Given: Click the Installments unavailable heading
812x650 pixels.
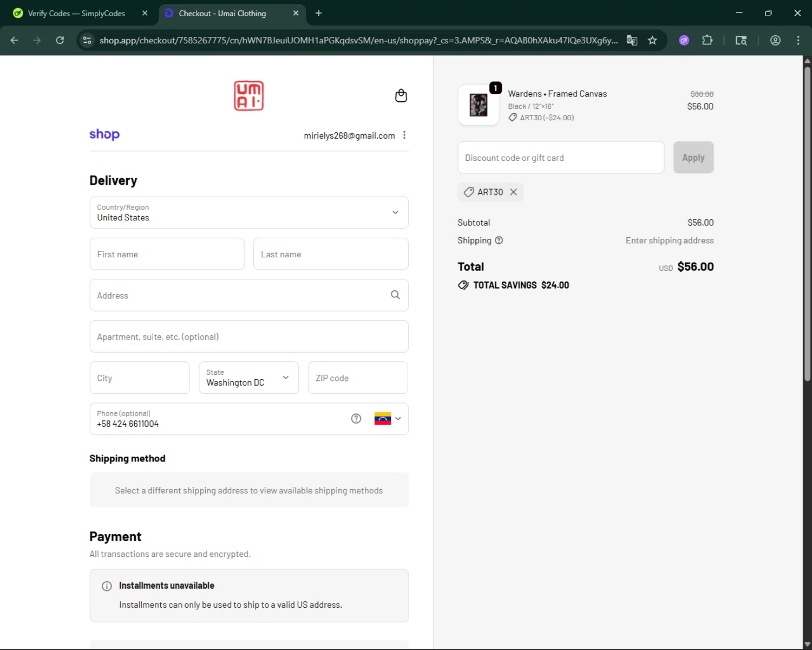Looking at the screenshot, I should (x=167, y=586).
